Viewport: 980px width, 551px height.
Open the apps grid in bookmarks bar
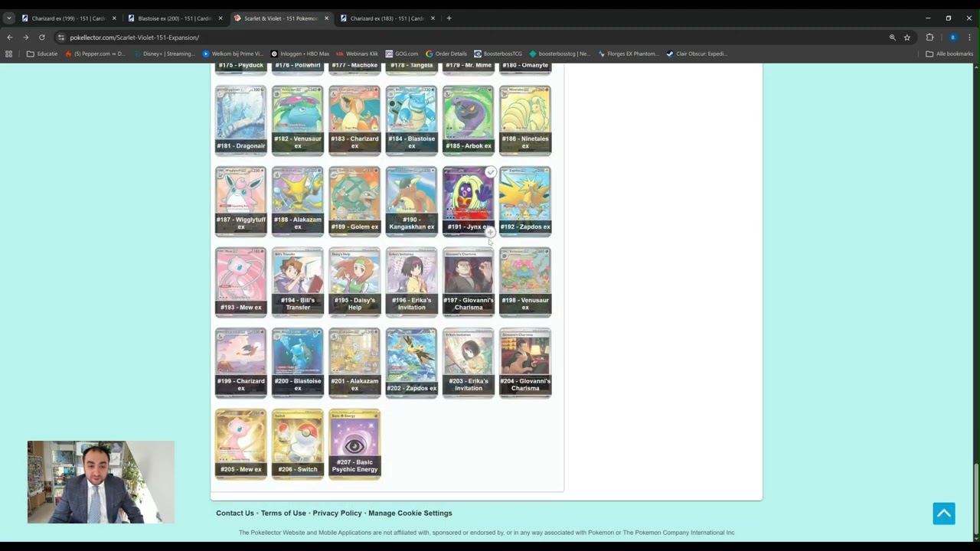point(9,54)
